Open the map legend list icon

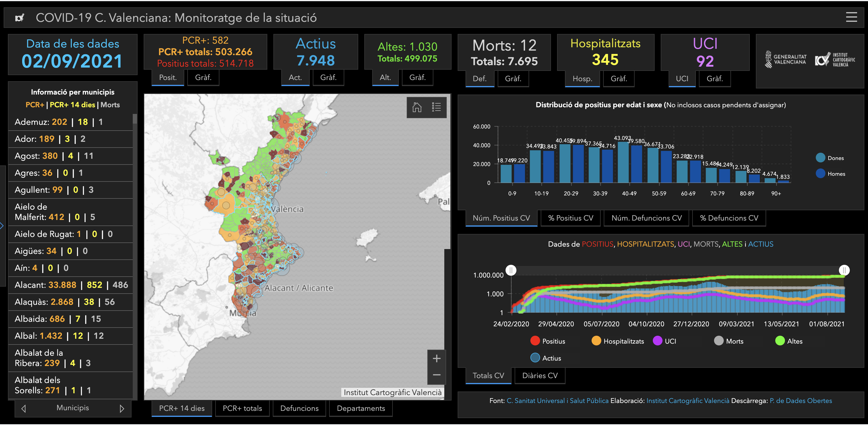pos(436,107)
